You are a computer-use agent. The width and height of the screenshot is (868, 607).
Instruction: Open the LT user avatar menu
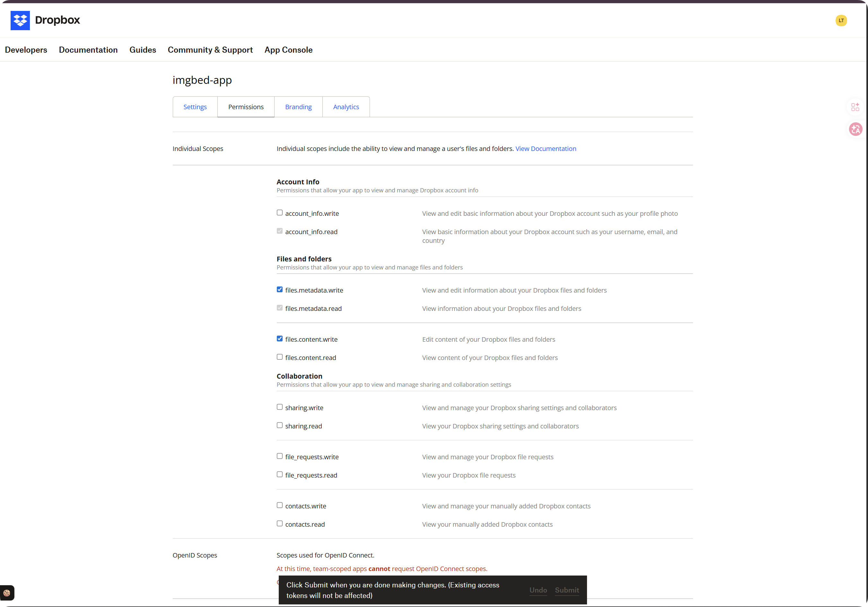pyautogui.click(x=841, y=21)
